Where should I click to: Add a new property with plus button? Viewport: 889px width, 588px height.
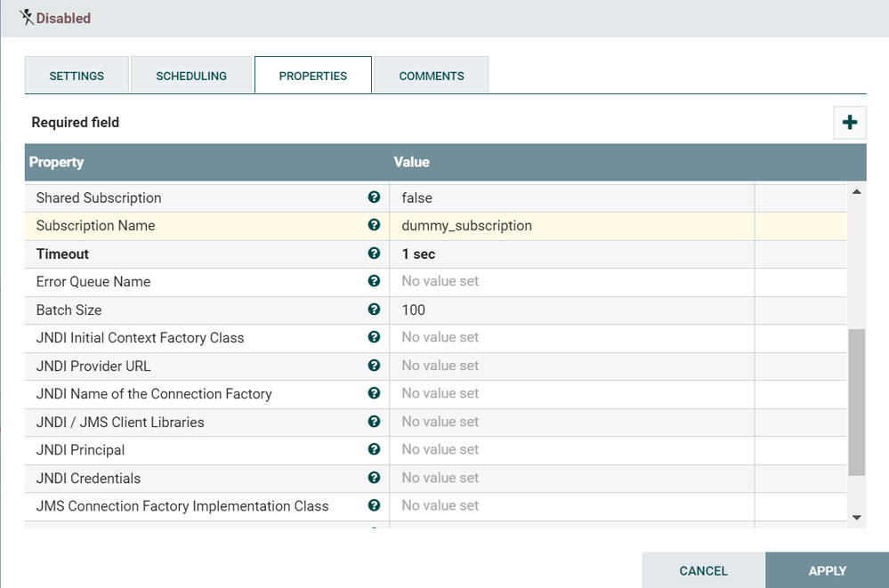coord(849,123)
